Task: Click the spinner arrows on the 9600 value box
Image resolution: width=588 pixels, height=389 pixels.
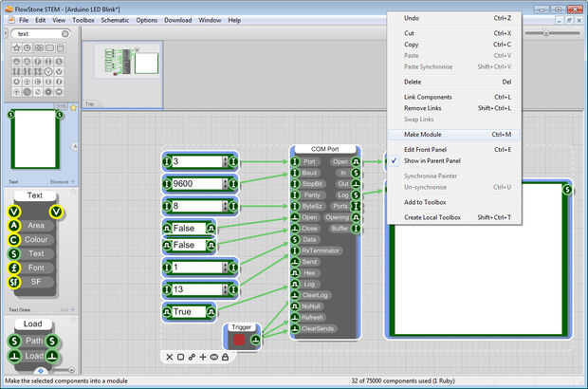Action: [x=225, y=184]
